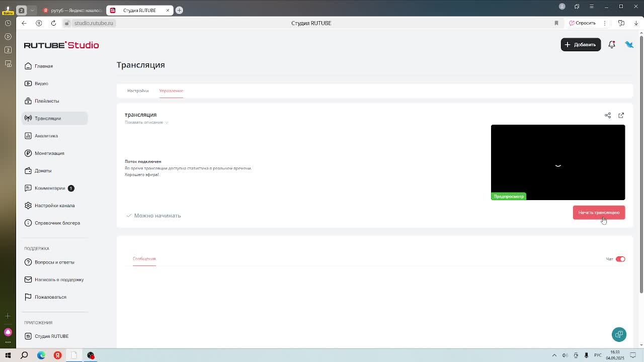Screen dimensions: 644x362
Task: Open Комментарии with one notification
Action: tap(54, 188)
